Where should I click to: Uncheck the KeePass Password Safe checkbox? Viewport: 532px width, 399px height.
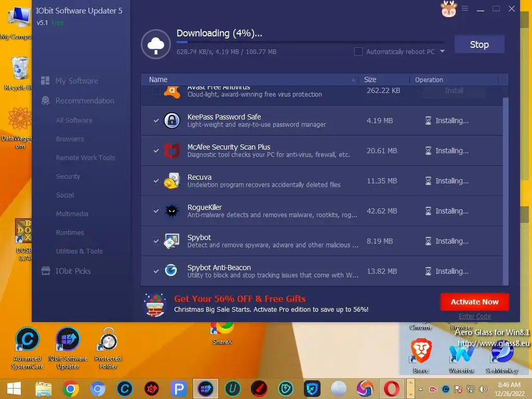point(156,121)
